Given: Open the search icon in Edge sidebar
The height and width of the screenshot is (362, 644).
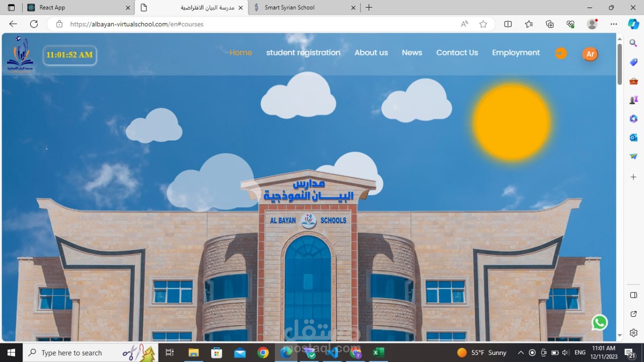Looking at the screenshot, I should point(633,43).
